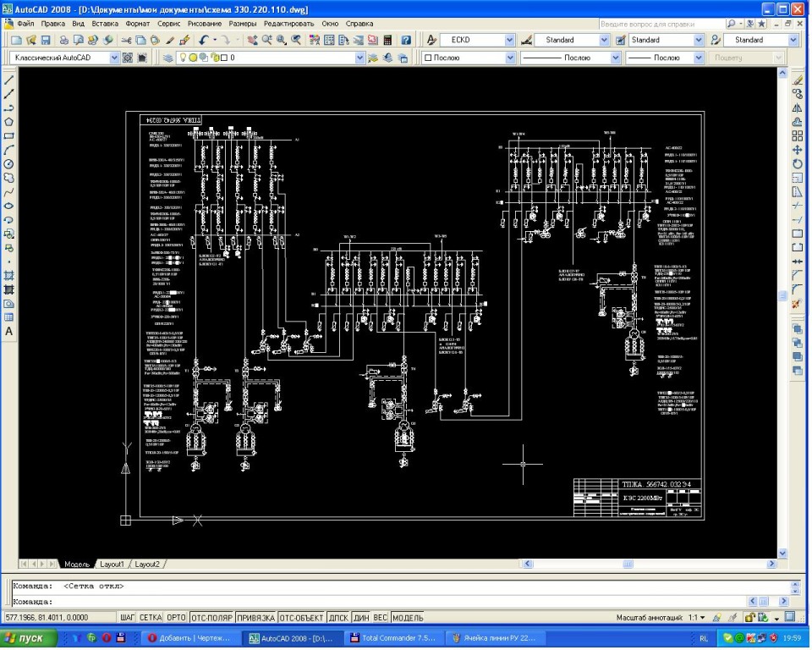Toggle СЕТКА grid display
Screen dimensions: 812x650
[x=151, y=618]
